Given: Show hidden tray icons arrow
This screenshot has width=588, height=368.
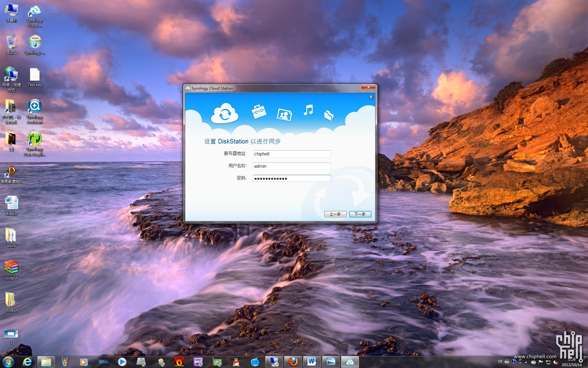Looking at the screenshot, I should (526, 362).
